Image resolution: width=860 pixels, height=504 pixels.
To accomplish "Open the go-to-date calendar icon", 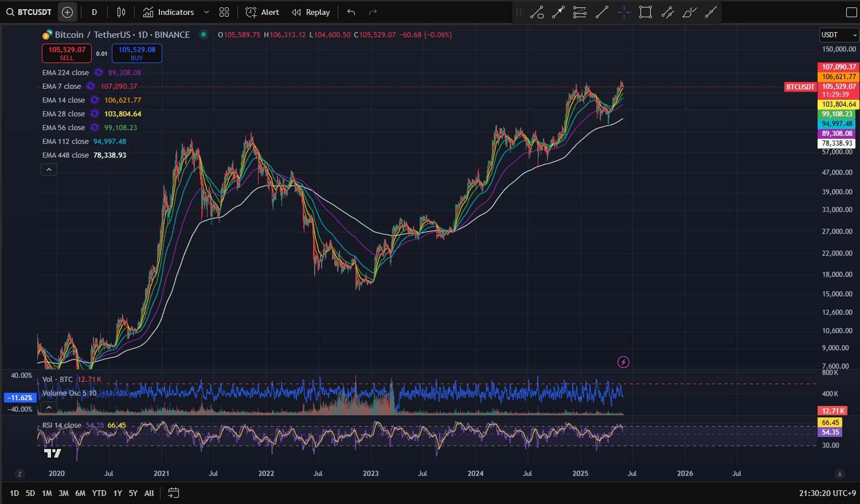I will 174,493.
